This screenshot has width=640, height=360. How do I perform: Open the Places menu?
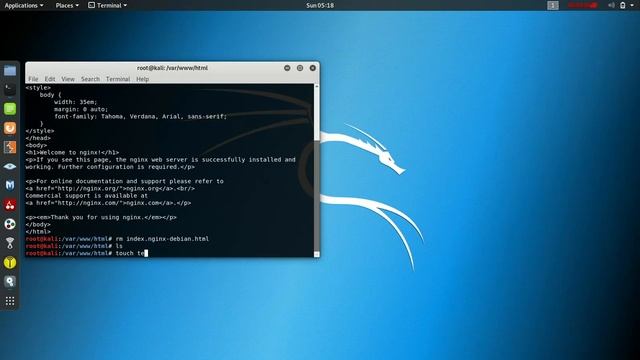(67, 5)
